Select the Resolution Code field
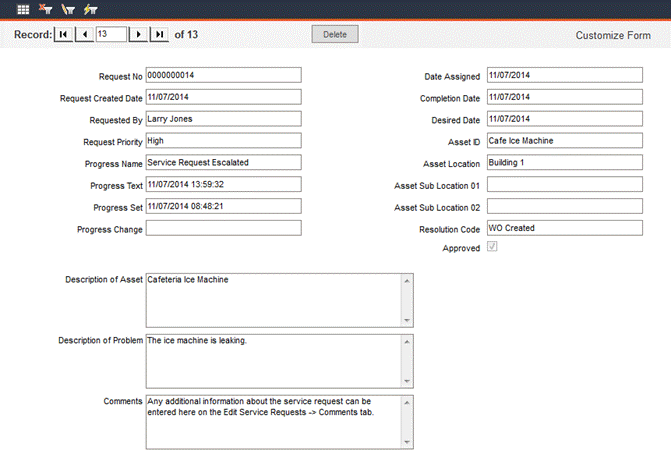 pyautogui.click(x=564, y=228)
